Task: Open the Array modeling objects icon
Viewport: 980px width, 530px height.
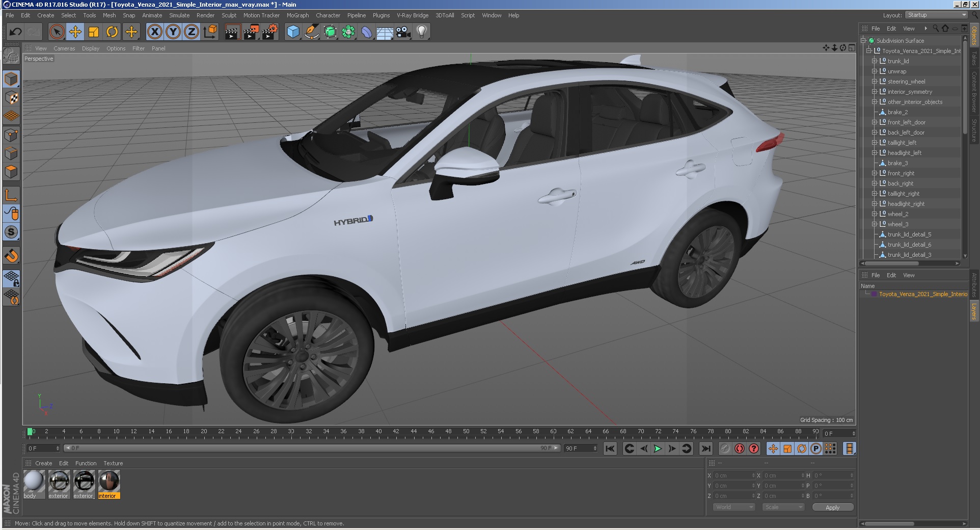Action: click(348, 32)
